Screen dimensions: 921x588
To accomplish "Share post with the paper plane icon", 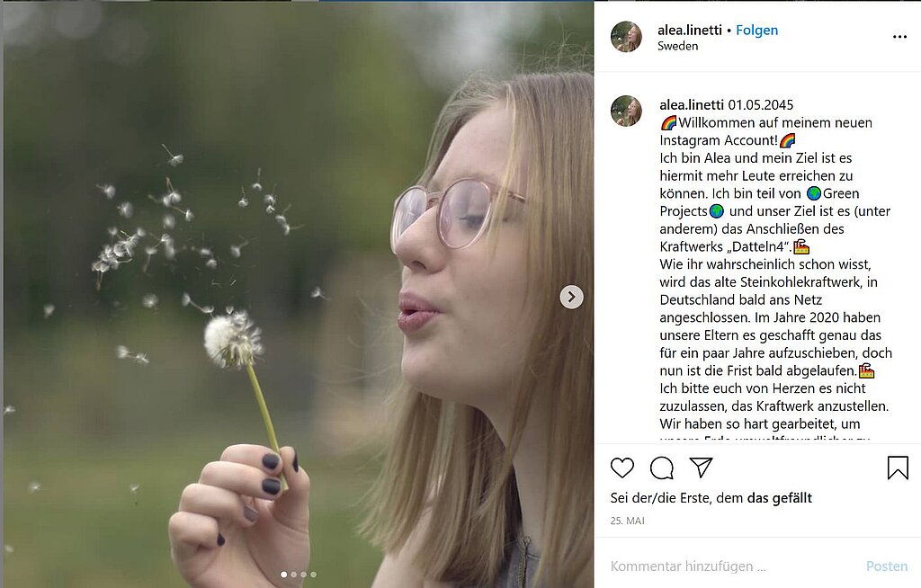I will [701, 468].
